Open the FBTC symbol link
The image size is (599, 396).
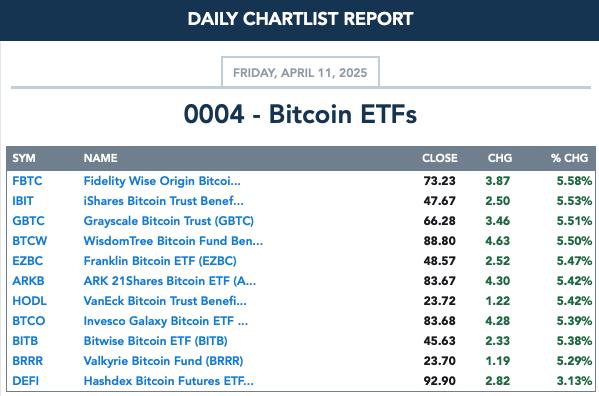point(27,181)
